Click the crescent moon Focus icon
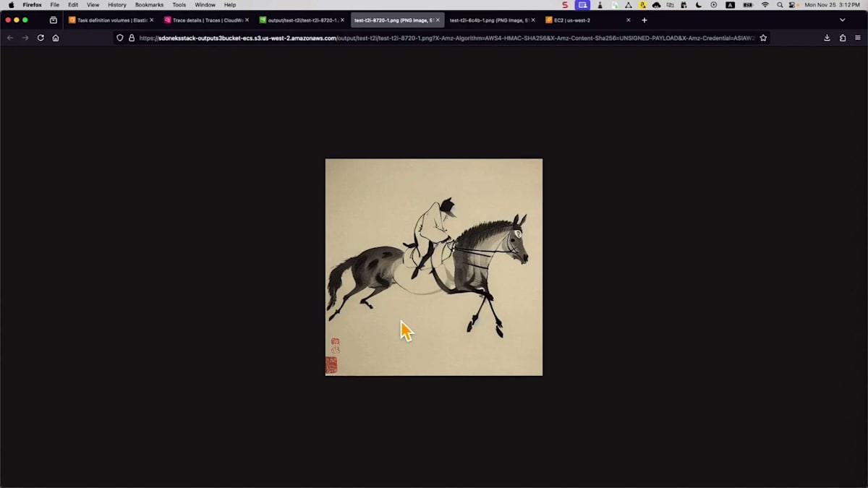868x488 pixels. click(x=698, y=5)
